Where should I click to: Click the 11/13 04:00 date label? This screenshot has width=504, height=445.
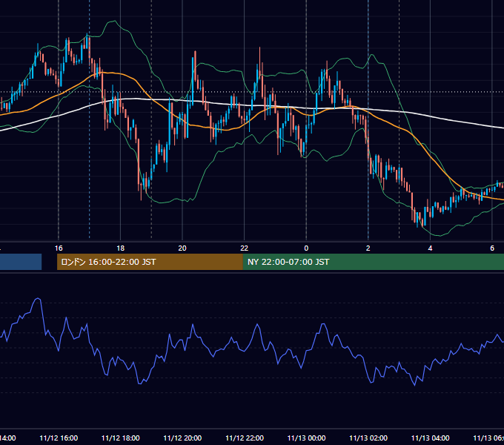pyautogui.click(x=431, y=438)
